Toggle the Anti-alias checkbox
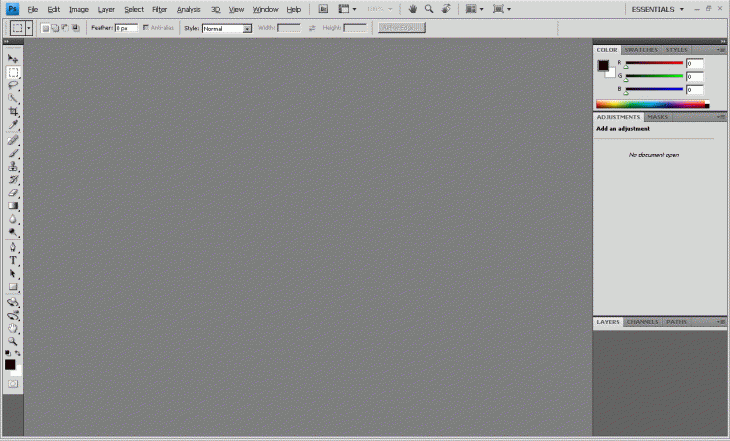This screenshot has height=441, width=730. (x=147, y=28)
